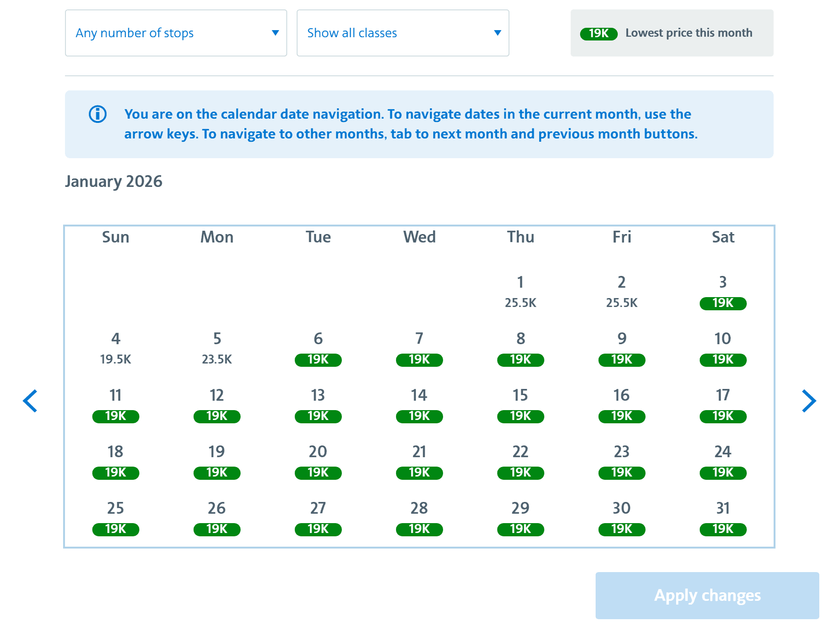
Task: Select January 1 priced at 25.5K
Action: point(520,291)
